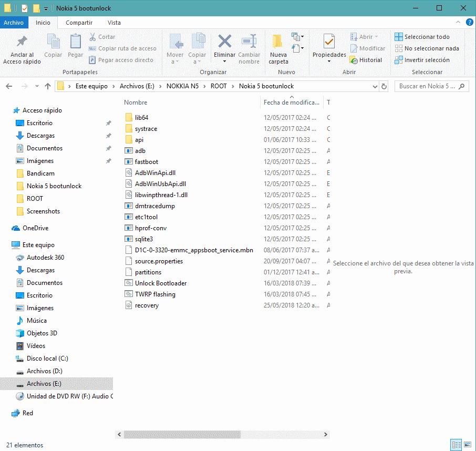Select the source.properties file
Image resolution: width=476 pixels, height=451 pixels.
(159, 261)
